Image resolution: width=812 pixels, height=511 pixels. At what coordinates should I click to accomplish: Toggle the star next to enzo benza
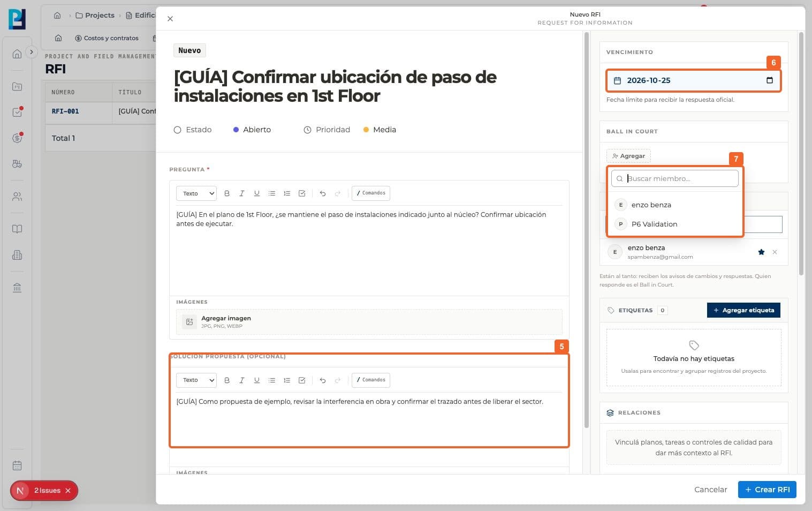coord(761,252)
